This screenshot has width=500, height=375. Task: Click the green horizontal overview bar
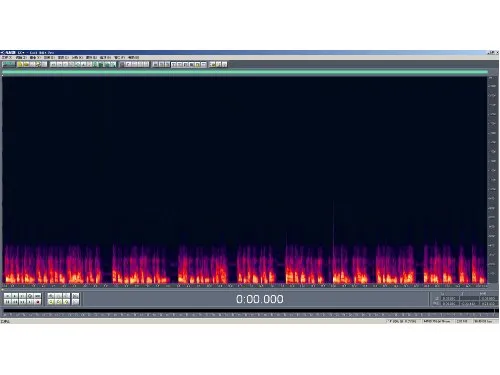[x=245, y=72]
